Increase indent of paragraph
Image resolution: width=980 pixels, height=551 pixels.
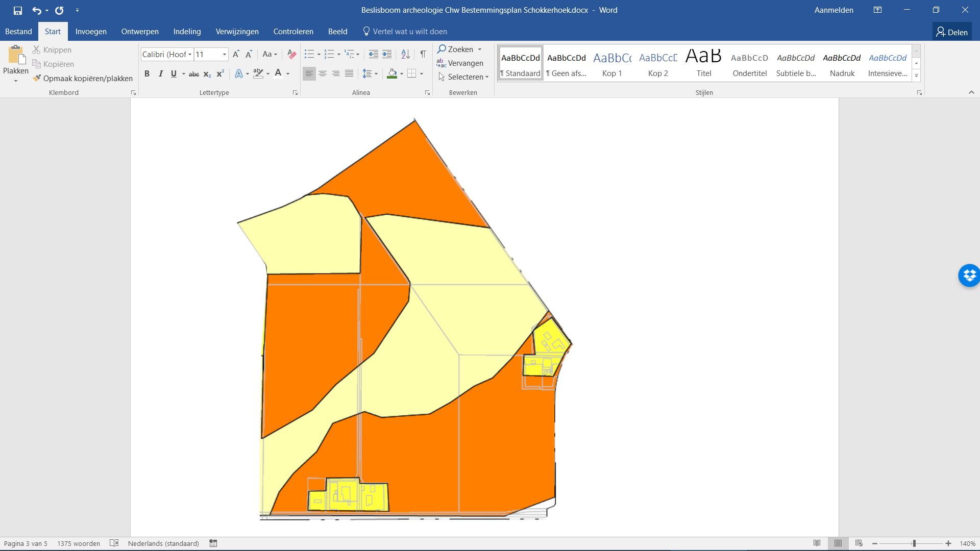387,54
